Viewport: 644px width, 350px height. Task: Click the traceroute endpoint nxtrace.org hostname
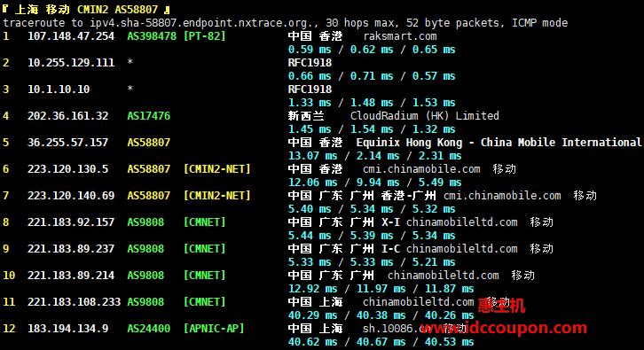coord(201,23)
